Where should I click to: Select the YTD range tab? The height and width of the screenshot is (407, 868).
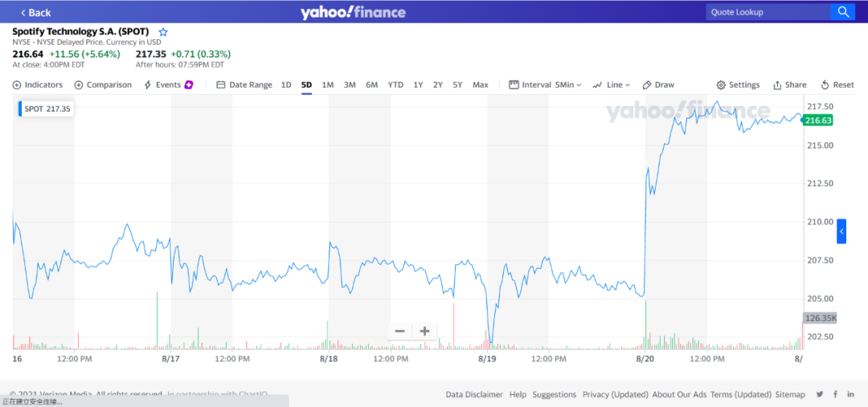pyautogui.click(x=395, y=85)
